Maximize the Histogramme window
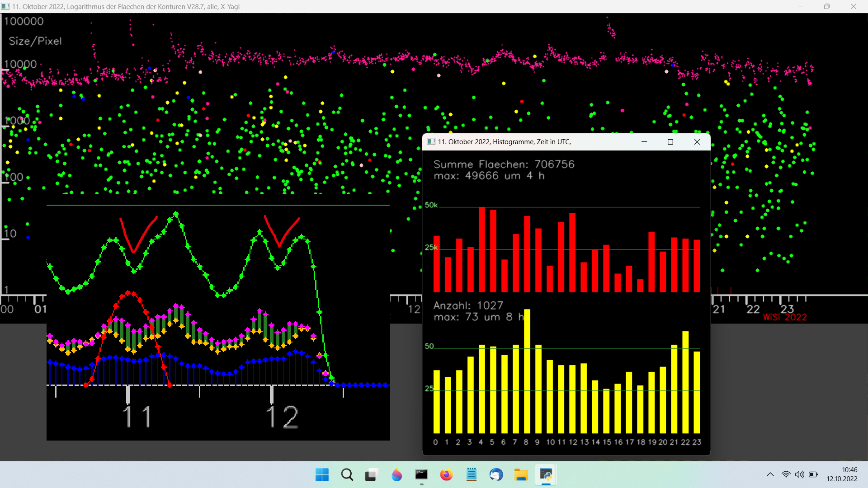868x488 pixels. coord(670,142)
